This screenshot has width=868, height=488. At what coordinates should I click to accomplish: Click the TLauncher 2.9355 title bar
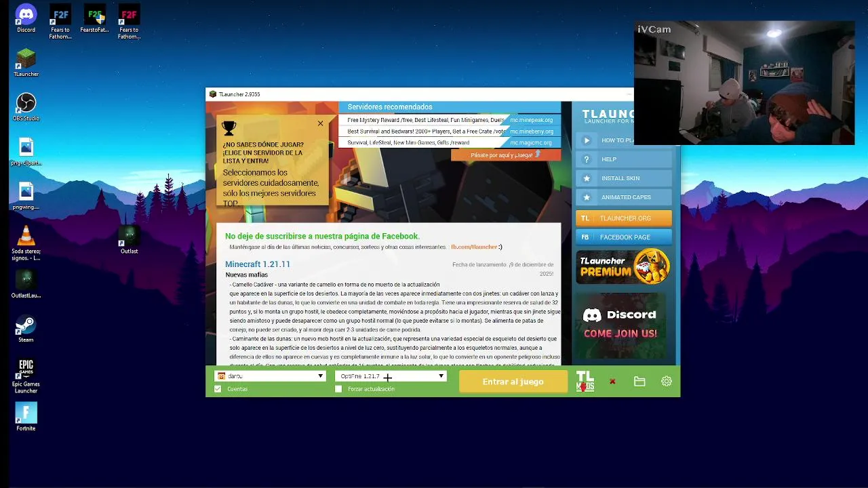point(419,94)
